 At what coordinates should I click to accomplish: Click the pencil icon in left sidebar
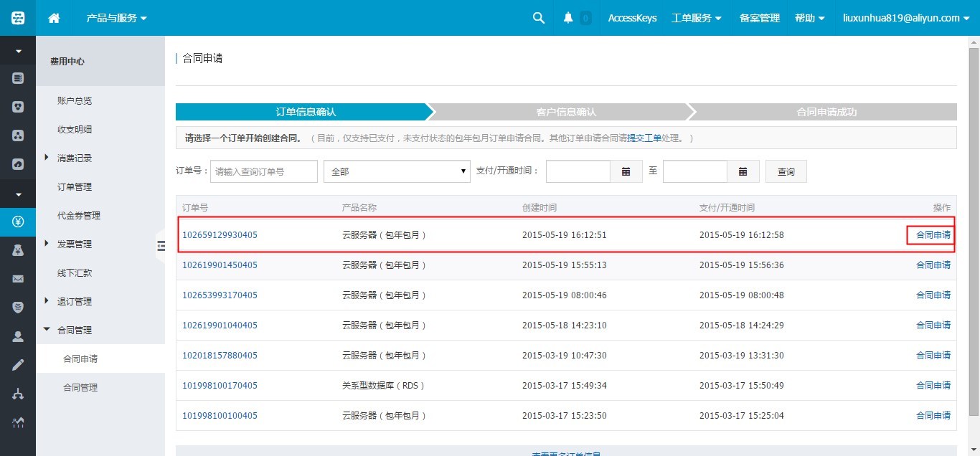tap(18, 365)
